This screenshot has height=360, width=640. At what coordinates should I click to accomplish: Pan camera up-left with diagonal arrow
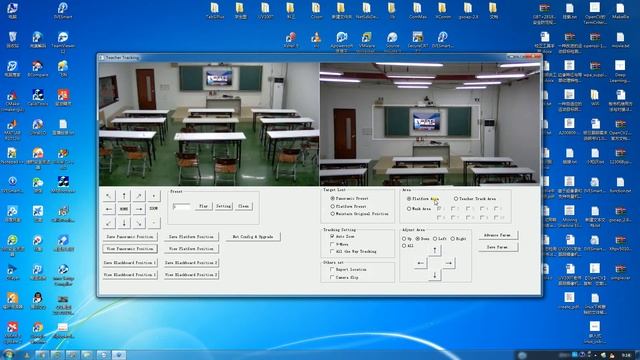[x=109, y=196]
